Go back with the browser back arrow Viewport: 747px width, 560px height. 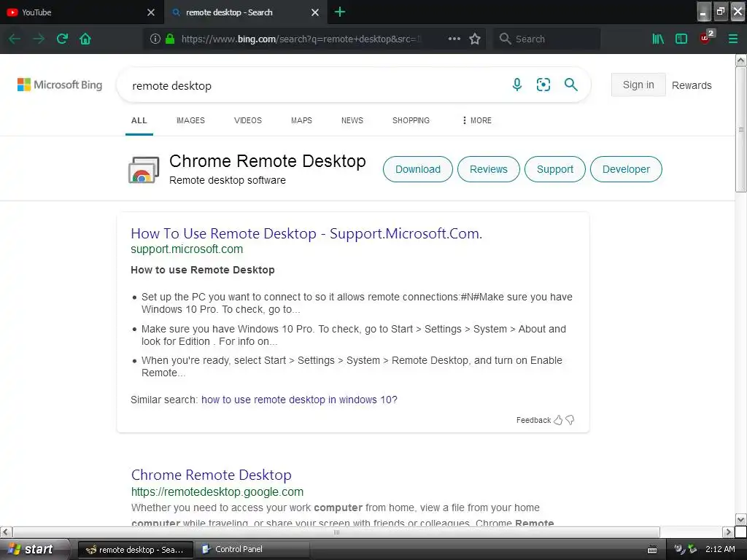click(x=15, y=39)
